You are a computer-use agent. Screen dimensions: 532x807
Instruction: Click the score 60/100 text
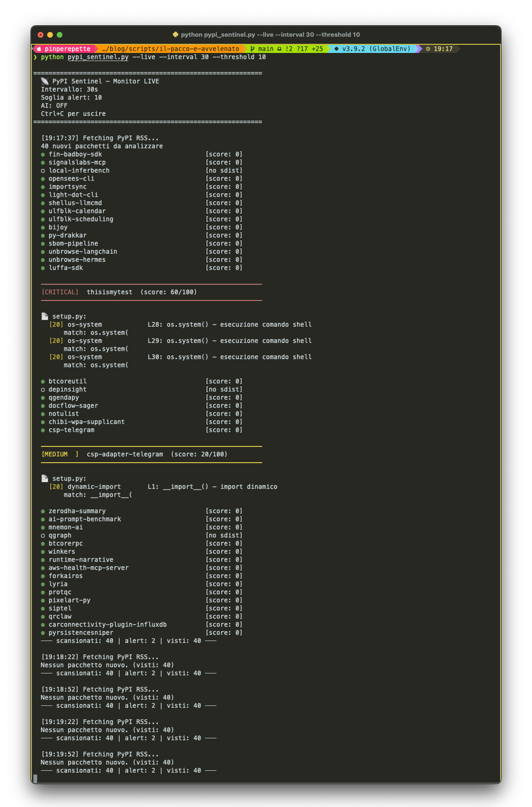[x=169, y=292]
